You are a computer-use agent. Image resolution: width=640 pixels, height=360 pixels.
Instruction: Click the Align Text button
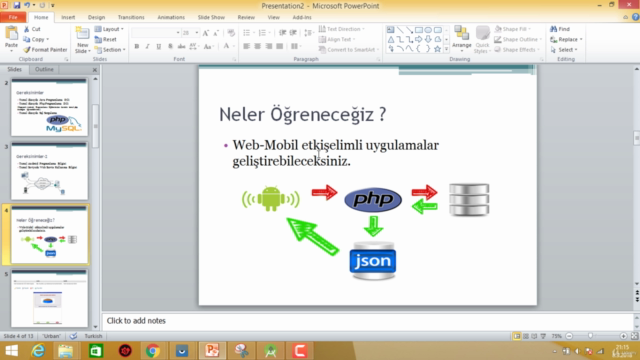337,40
